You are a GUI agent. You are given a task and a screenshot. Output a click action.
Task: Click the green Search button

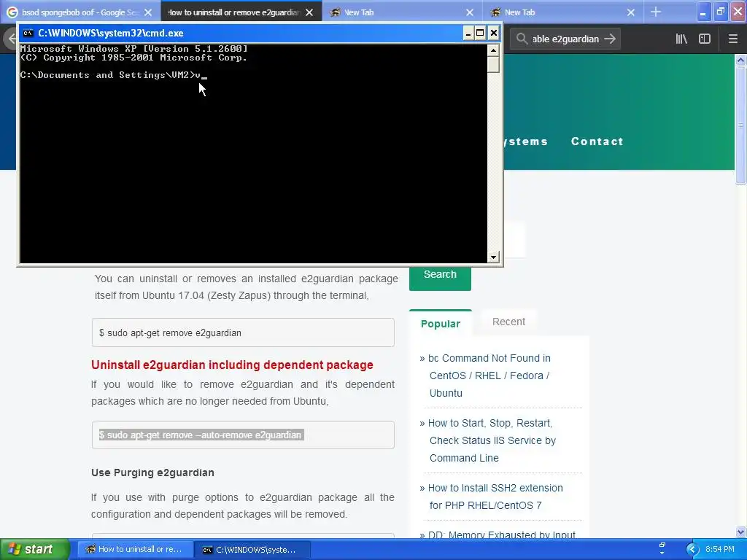(x=440, y=276)
